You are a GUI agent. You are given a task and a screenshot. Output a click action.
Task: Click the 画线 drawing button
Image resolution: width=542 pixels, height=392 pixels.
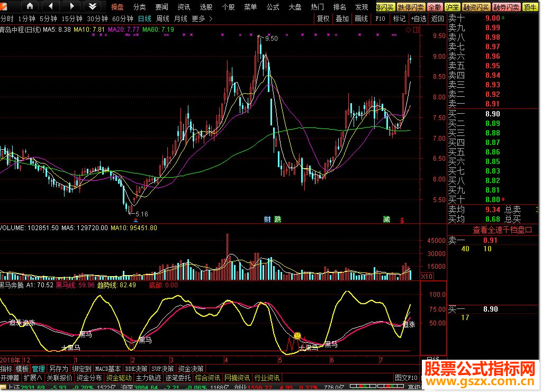(361, 19)
